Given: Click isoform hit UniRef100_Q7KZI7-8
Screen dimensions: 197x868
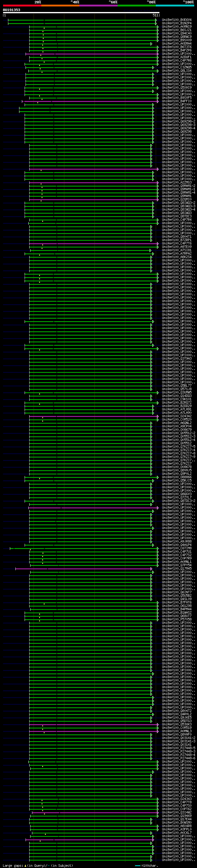Looking at the screenshot, I should pos(179,453).
